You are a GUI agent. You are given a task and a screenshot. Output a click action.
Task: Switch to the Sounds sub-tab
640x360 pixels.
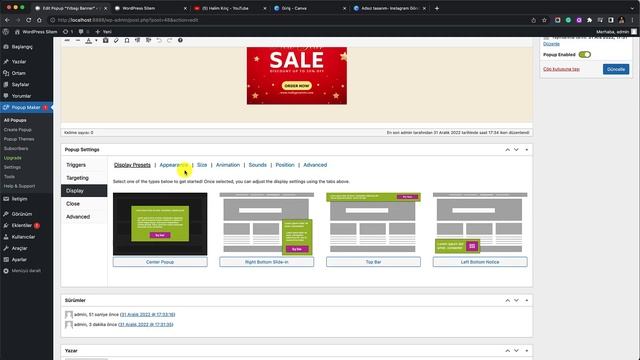click(258, 165)
